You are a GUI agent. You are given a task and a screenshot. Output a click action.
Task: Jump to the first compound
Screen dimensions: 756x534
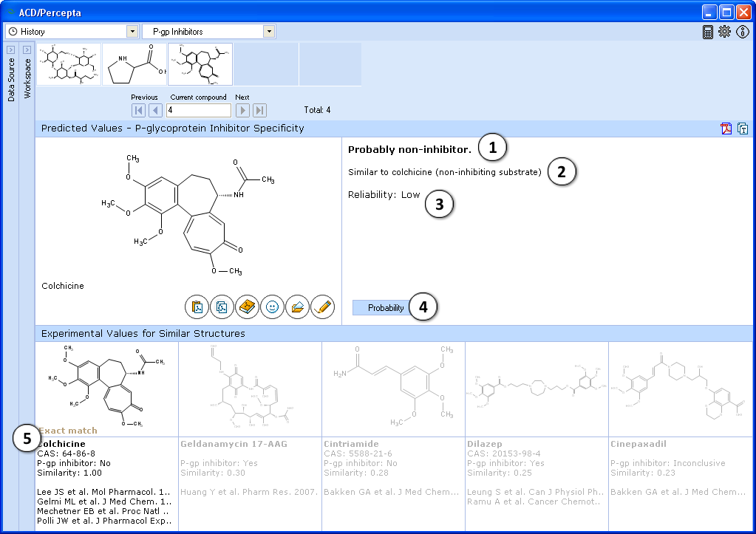pyautogui.click(x=138, y=110)
